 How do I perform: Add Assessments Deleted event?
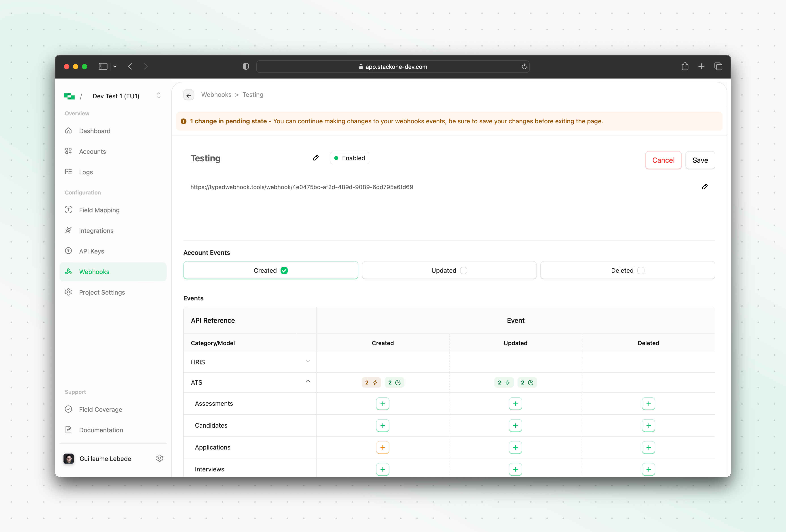coord(648,403)
